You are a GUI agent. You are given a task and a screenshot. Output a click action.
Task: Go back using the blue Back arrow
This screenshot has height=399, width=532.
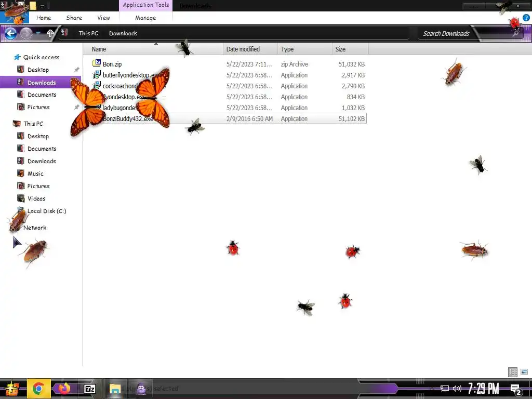10,33
